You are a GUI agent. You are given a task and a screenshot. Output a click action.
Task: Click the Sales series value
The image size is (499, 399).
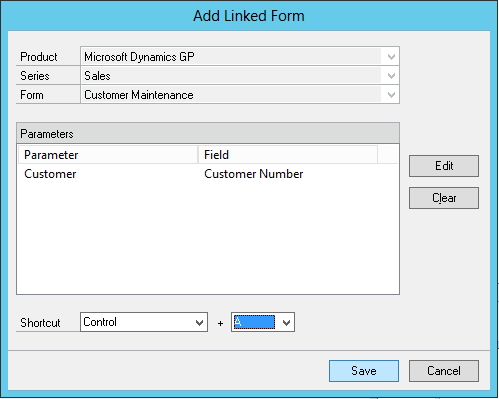tap(97, 76)
